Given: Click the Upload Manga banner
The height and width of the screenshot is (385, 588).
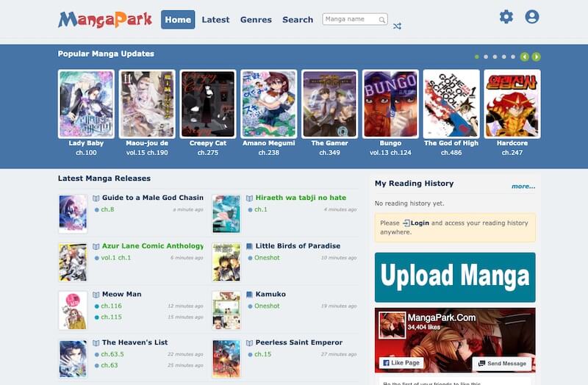Looking at the screenshot, I should (455, 278).
